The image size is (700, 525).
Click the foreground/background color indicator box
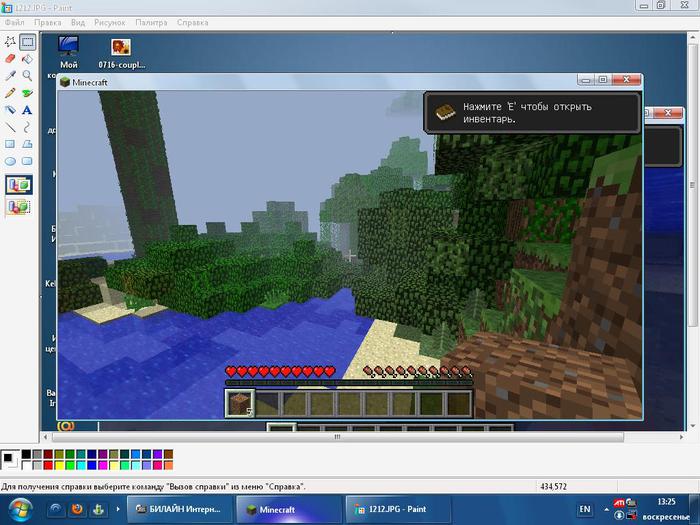pyautogui.click(x=10, y=460)
